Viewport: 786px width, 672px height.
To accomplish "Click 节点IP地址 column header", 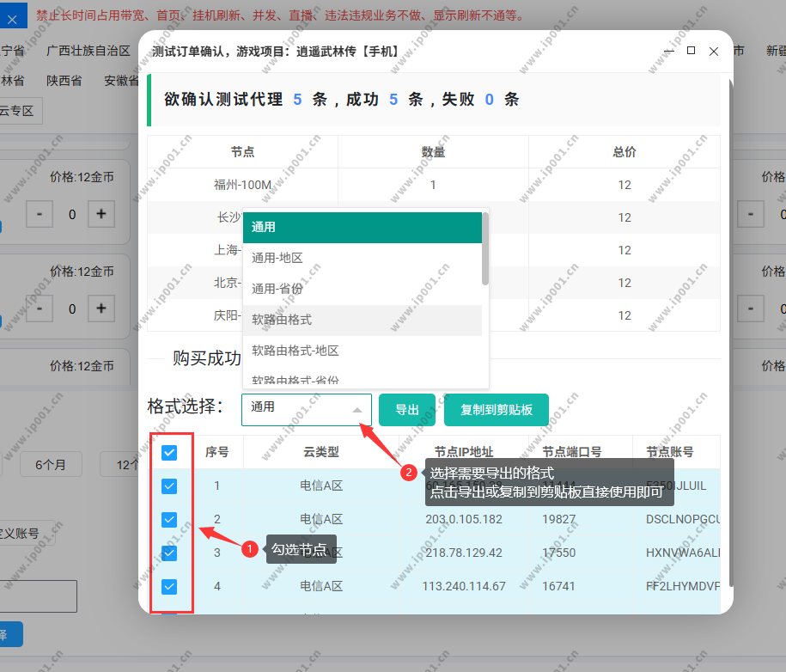I will point(464,452).
